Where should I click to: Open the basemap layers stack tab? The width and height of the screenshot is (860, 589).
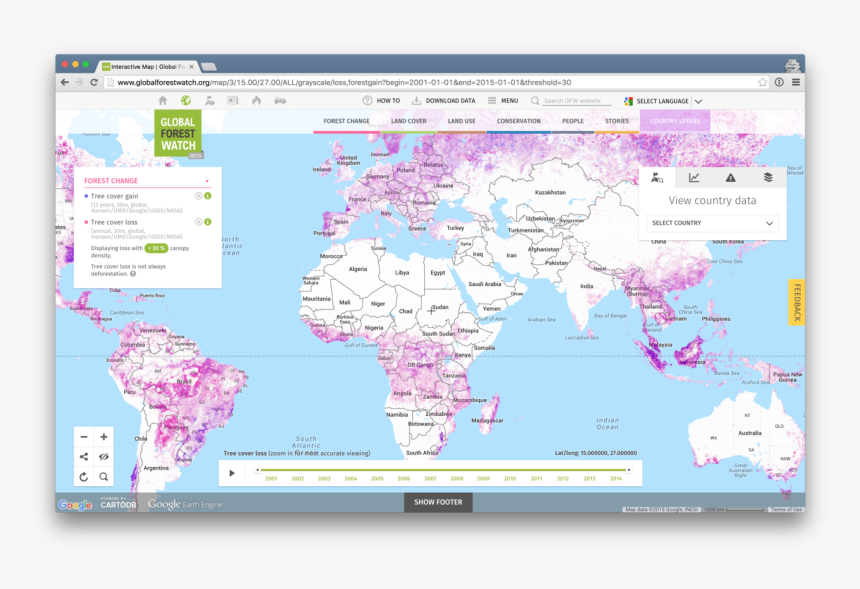tap(768, 178)
